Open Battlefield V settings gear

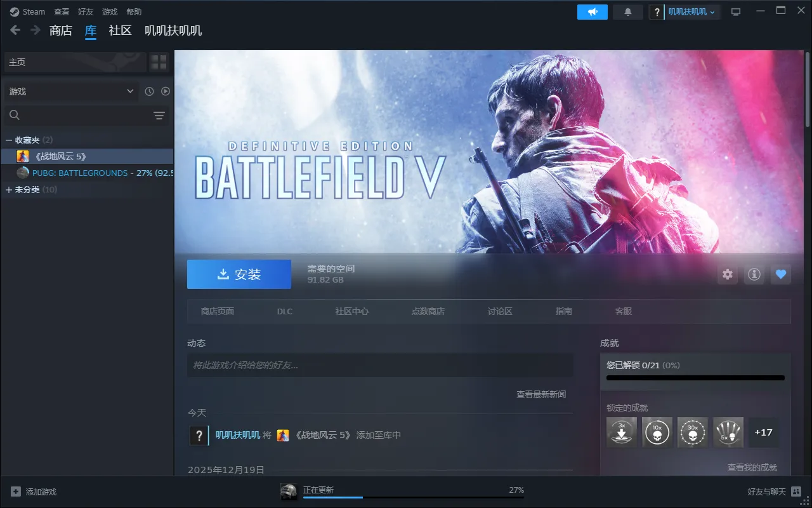point(728,274)
